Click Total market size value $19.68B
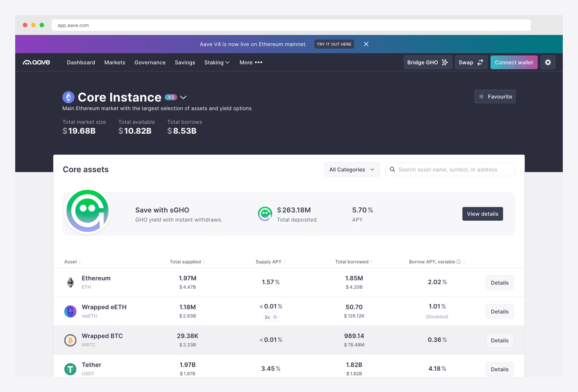This screenshot has width=578, height=392. coord(79,131)
